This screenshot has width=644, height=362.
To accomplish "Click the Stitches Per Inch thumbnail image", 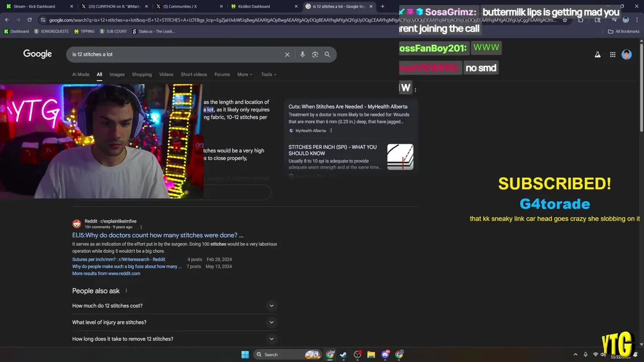I will (400, 157).
